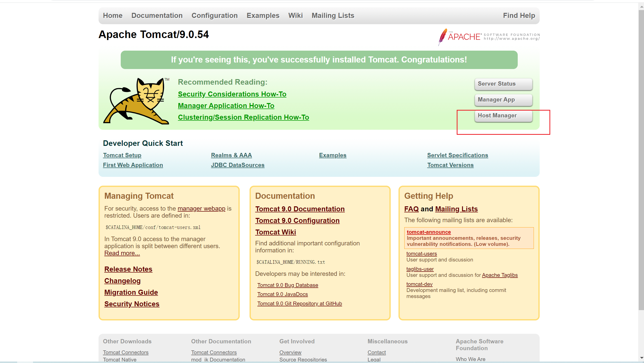Viewport: 644px width, 363px height.
Task: Click the scrollbar down arrow
Action: pos(641,358)
